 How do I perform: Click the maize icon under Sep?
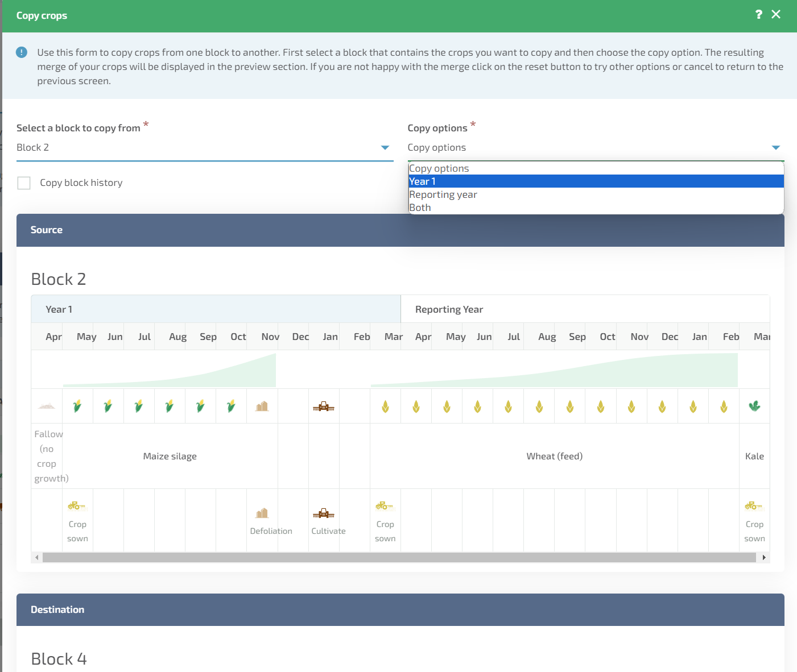point(200,406)
